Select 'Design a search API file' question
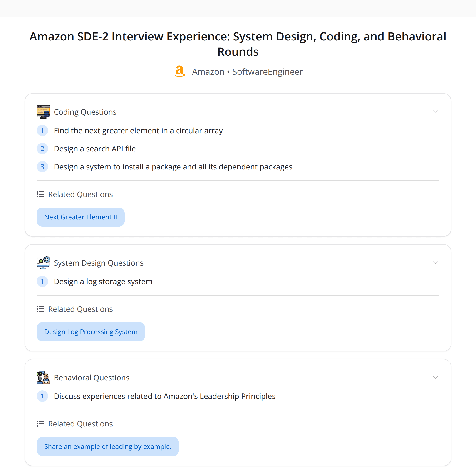The height and width of the screenshot is (476, 476). [95, 149]
